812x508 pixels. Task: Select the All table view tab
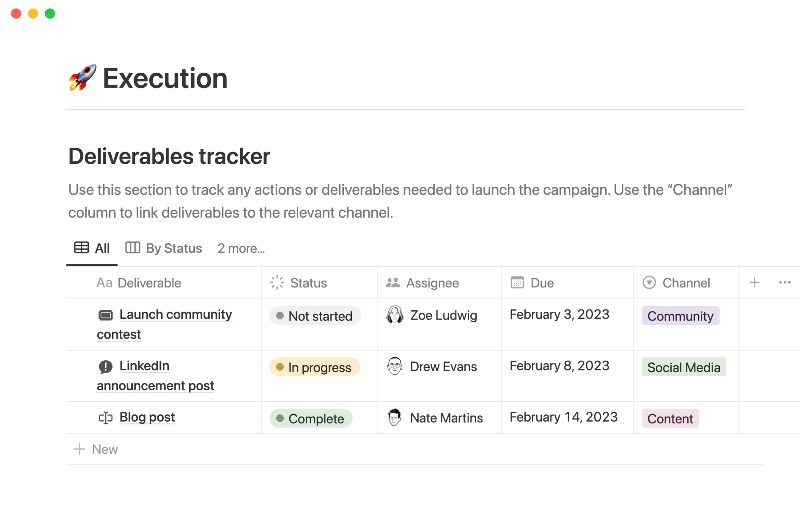tap(92, 248)
